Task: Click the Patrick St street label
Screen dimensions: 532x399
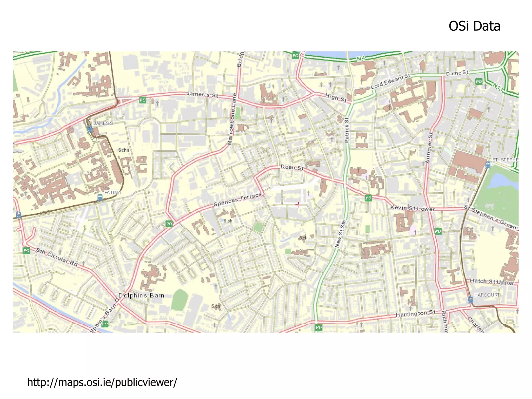Action: (x=347, y=130)
